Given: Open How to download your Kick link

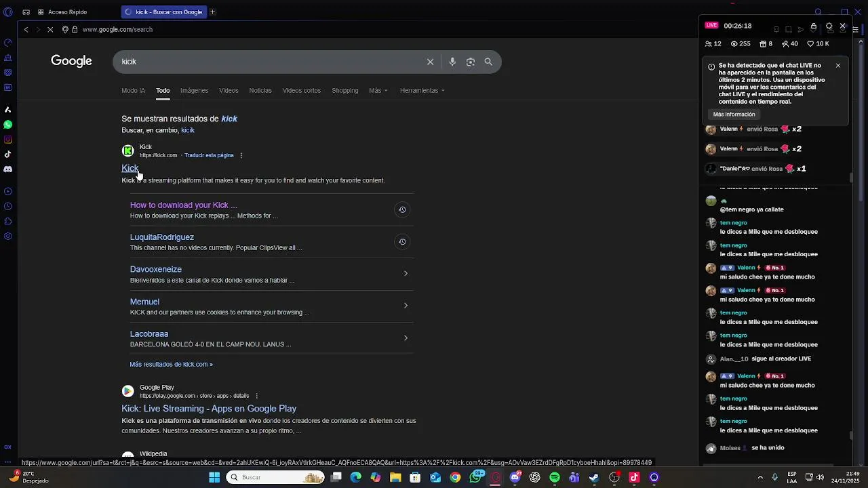Looking at the screenshot, I should point(184,205).
